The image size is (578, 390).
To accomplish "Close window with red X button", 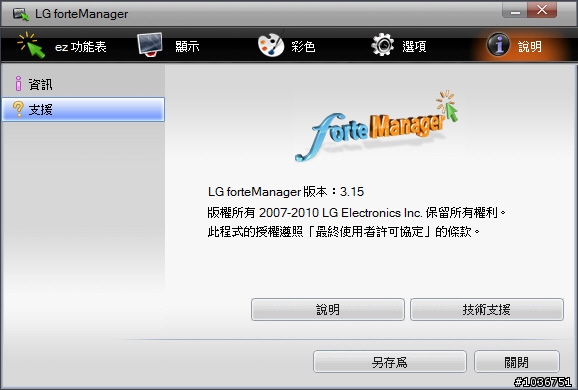I will click(x=542, y=10).
